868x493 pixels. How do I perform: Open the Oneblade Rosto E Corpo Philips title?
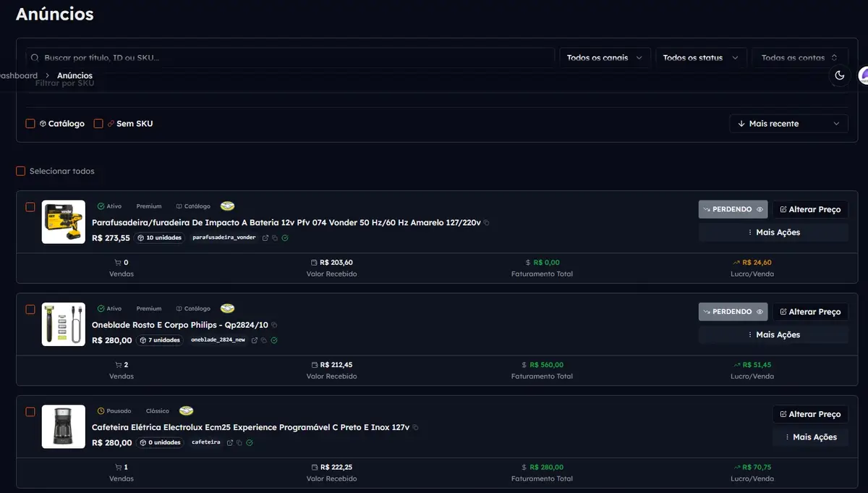(180, 325)
